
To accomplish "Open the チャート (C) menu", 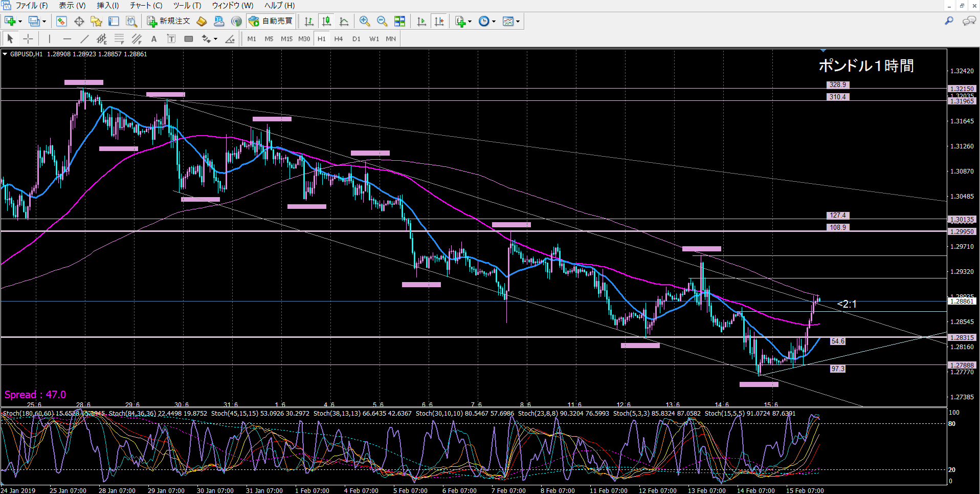I will [x=146, y=6].
